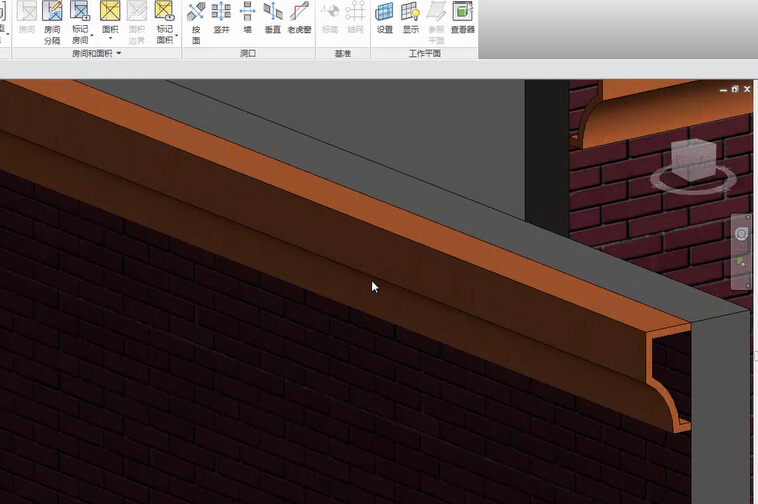Screen dimensions: 758x504
Task: Click the Dormer (老虎窗) opening tool
Action: 299,19
